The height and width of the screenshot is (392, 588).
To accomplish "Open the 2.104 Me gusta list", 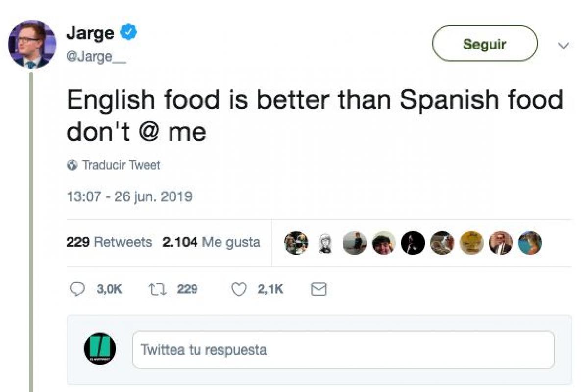I will [x=211, y=242].
